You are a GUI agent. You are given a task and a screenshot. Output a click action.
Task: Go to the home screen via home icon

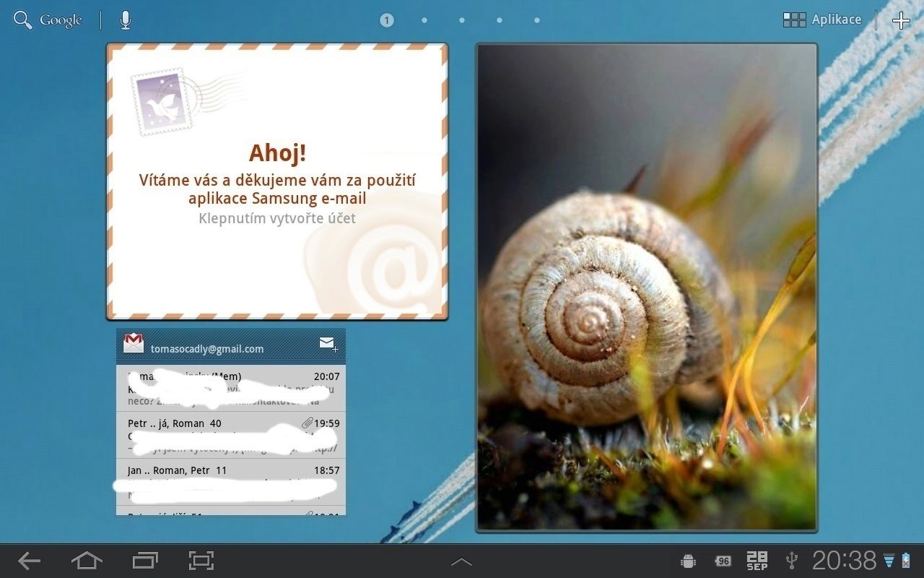[x=87, y=561]
